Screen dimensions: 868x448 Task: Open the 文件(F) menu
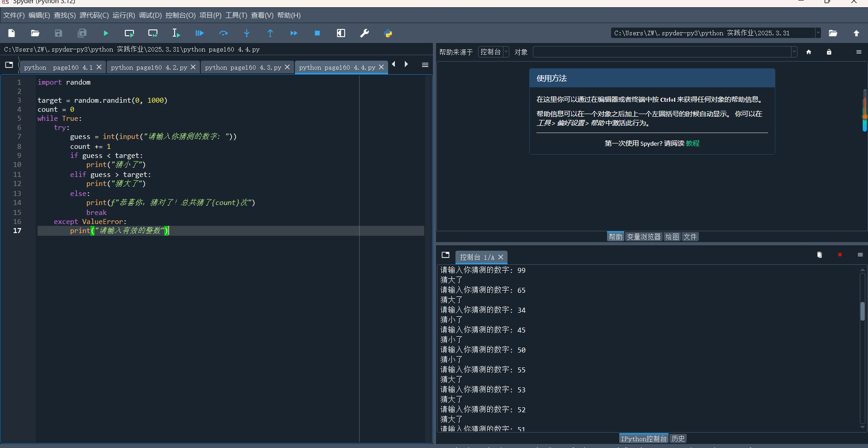click(14, 15)
